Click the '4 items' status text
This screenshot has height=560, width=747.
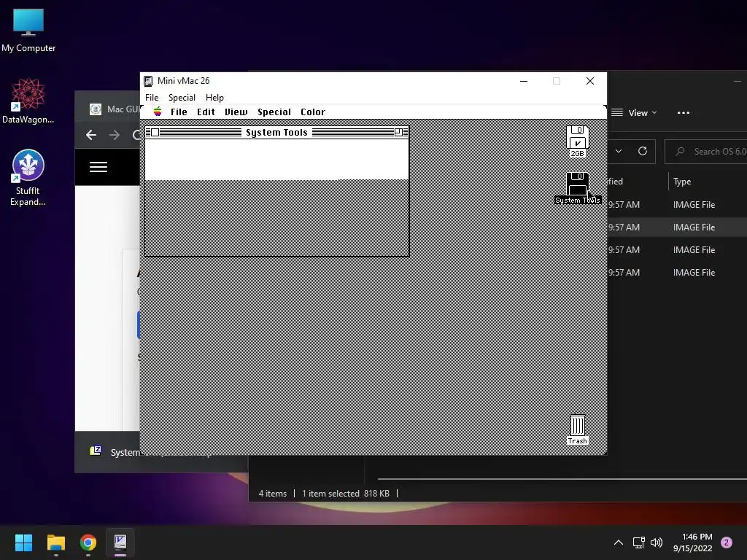pos(273,494)
